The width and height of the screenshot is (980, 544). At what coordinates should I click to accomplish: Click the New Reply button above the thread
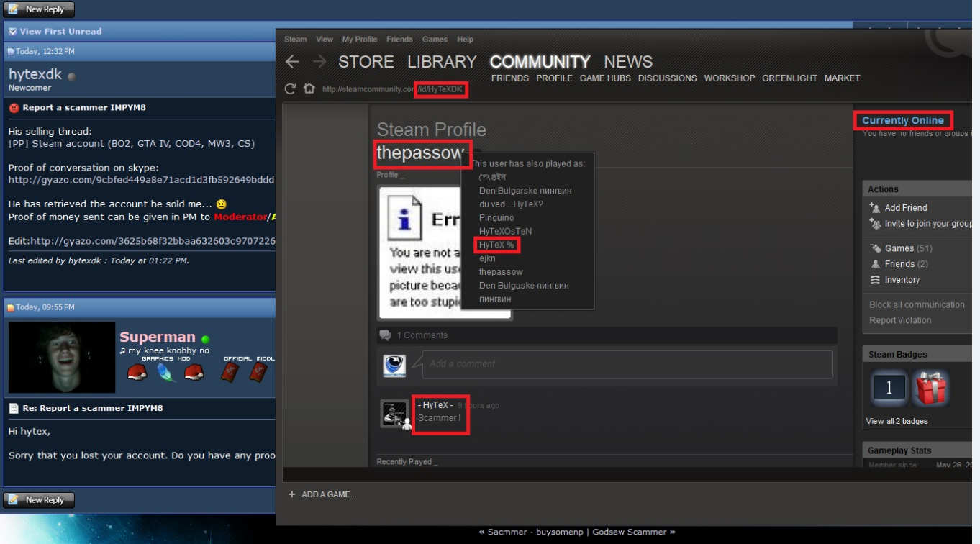click(x=38, y=9)
